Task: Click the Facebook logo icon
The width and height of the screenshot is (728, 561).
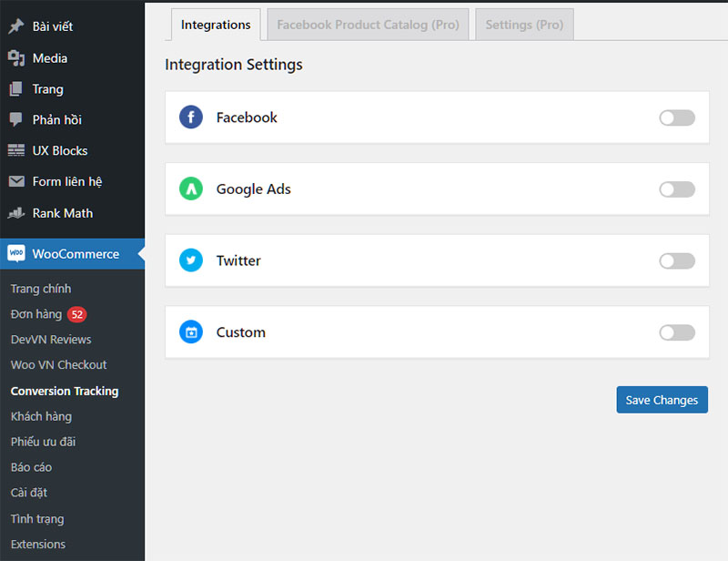Action: [191, 117]
